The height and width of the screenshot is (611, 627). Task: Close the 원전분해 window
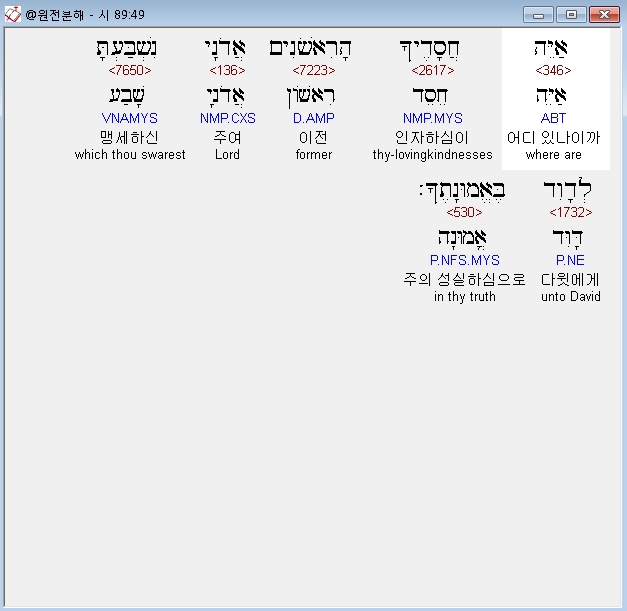point(604,15)
